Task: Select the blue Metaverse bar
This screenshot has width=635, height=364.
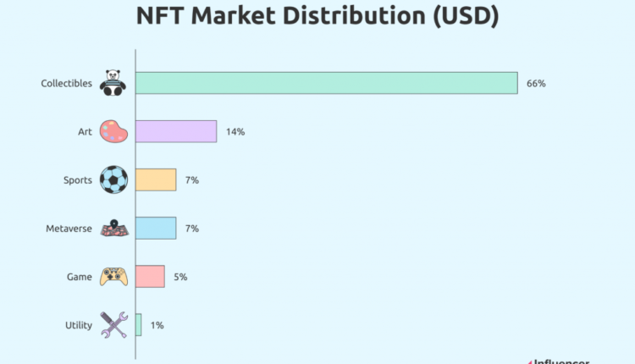Action: coord(156,228)
